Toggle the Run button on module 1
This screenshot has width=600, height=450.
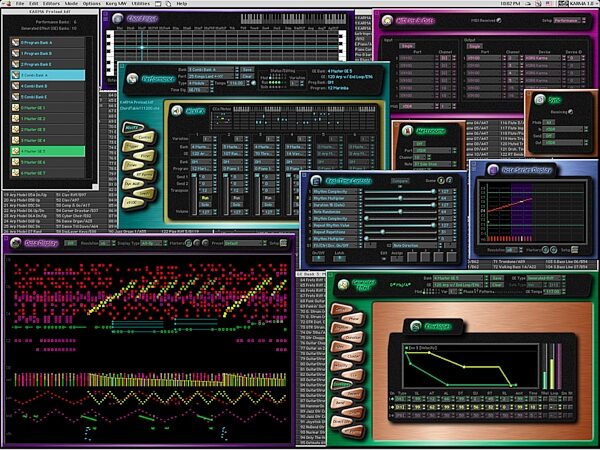click(205, 198)
